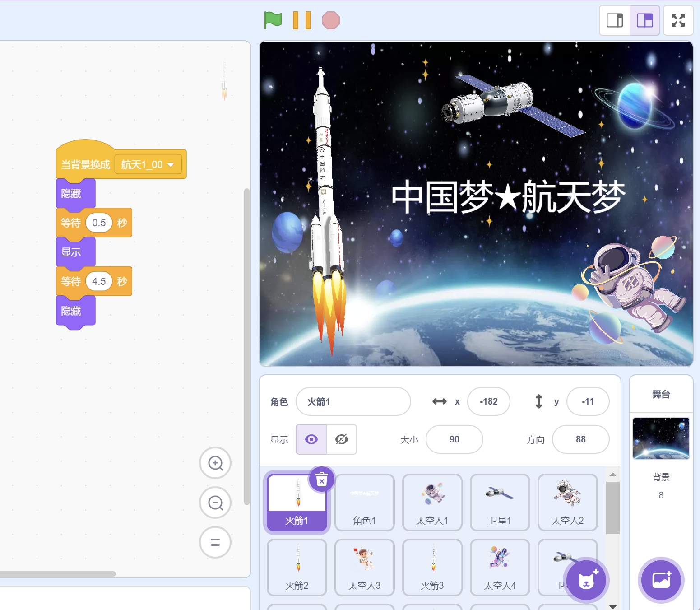Hide the sprite with the crossed-eye toggle

(x=342, y=439)
